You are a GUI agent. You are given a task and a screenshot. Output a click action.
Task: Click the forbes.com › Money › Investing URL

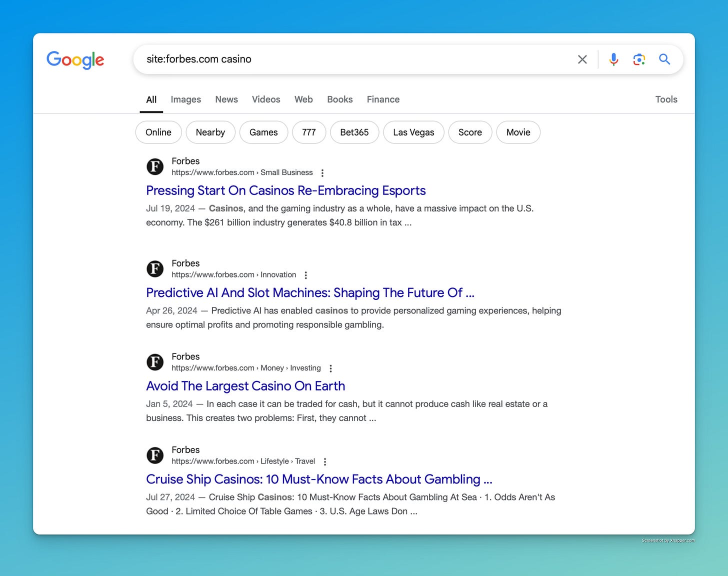click(246, 368)
